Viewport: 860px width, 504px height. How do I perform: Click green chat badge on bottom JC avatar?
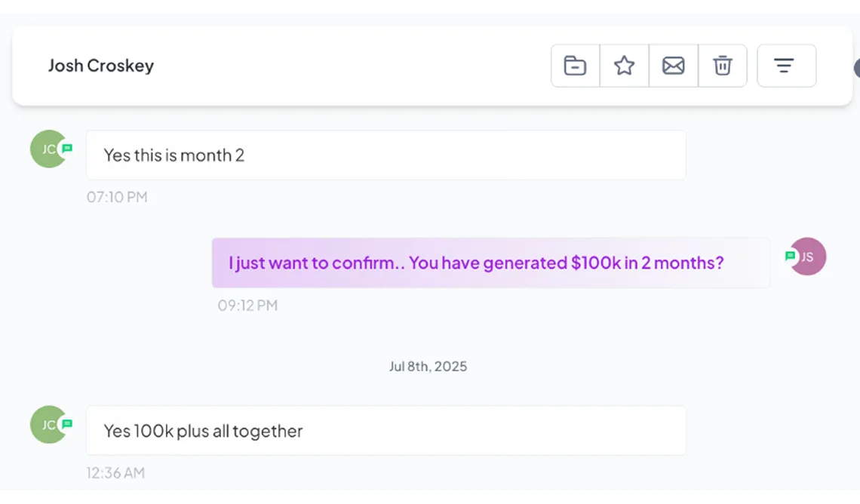pos(67,424)
